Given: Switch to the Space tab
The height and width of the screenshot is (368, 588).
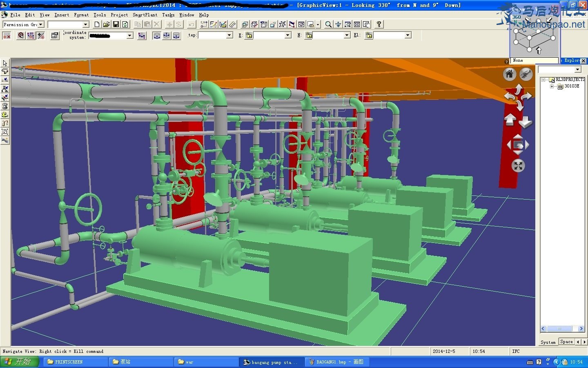Looking at the screenshot, I should tap(566, 341).
